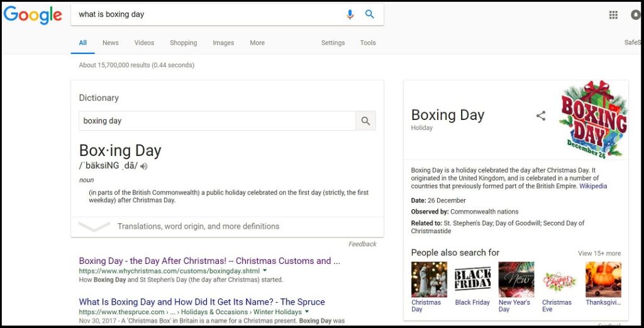Switch to the Images tab
This screenshot has width=644, height=328.
coord(223,43)
